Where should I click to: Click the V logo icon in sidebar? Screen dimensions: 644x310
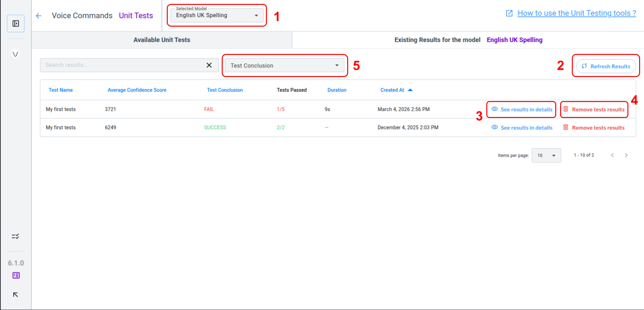click(15, 54)
